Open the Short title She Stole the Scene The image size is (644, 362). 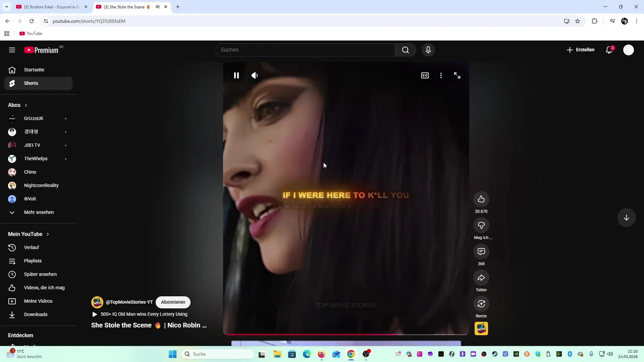click(x=149, y=325)
